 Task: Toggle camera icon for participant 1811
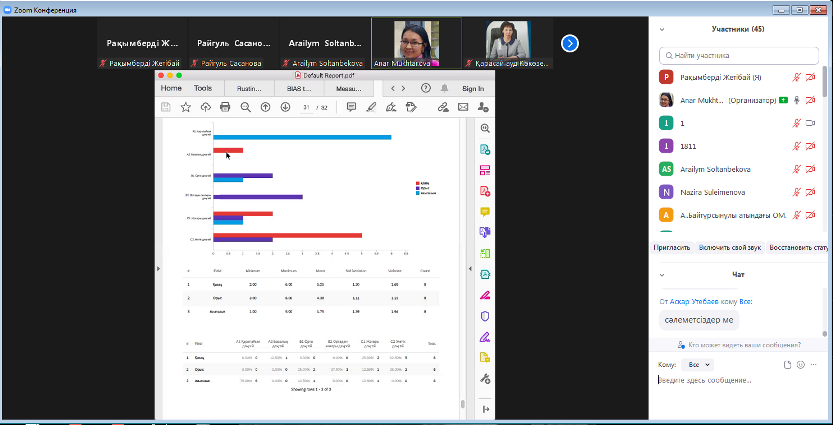point(811,146)
